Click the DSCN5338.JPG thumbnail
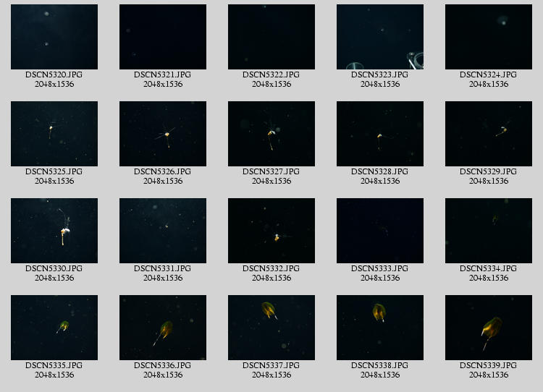Screen dimensions: 543x392 [380, 328]
